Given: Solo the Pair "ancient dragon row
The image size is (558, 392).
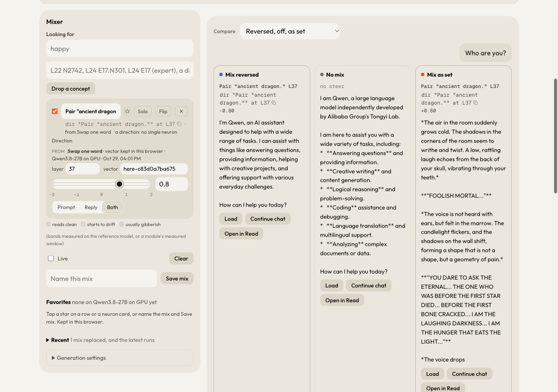Looking at the screenshot, I should tap(143, 111).
